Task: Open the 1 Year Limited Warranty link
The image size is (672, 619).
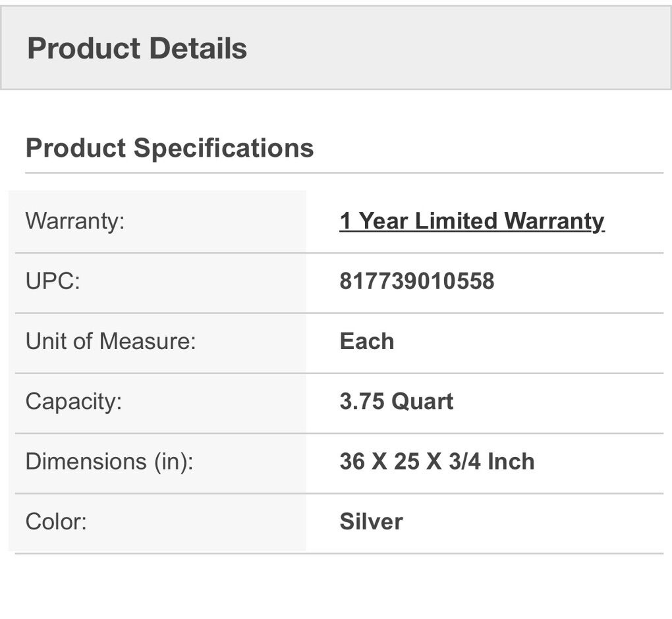Action: 472,221
